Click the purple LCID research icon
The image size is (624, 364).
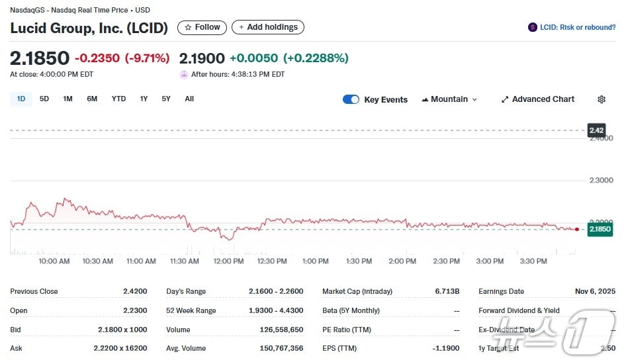point(532,27)
